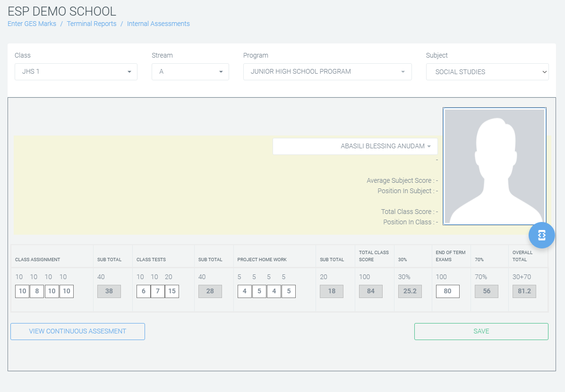Click last project home work score field
The image size is (565, 392).
coord(289,291)
